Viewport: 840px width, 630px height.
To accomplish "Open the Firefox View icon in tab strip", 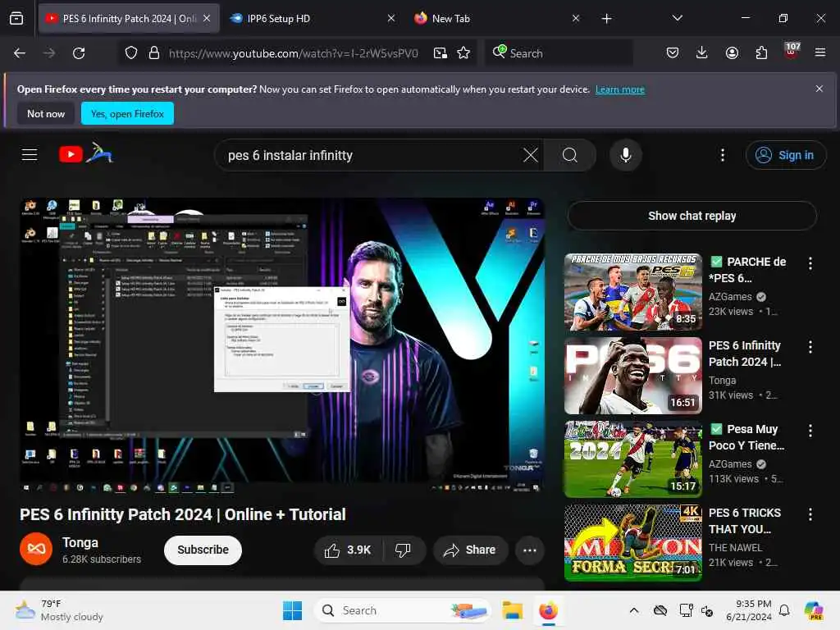I will [x=16, y=19].
